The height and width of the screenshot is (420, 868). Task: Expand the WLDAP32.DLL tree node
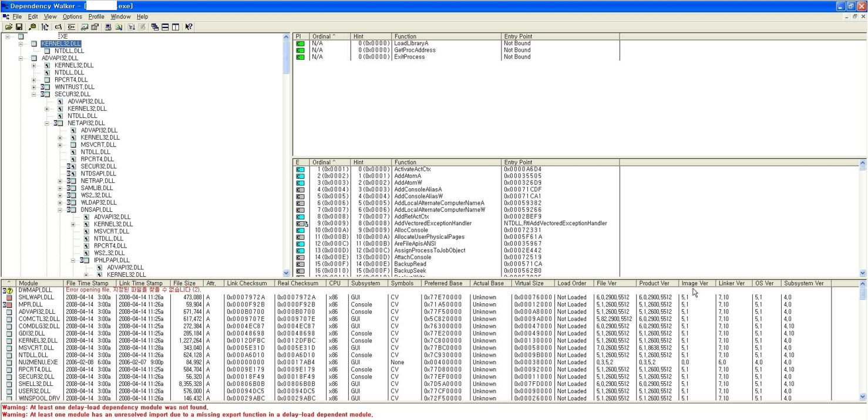[60, 203]
